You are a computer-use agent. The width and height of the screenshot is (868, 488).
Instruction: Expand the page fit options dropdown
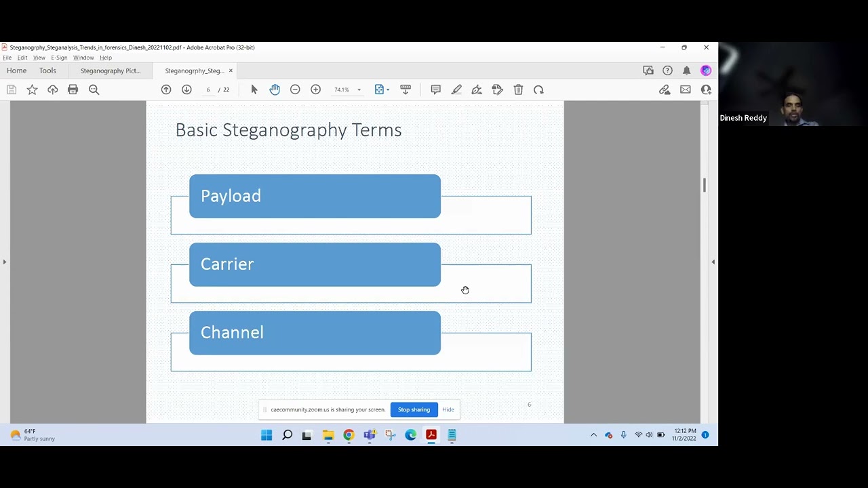pos(388,89)
